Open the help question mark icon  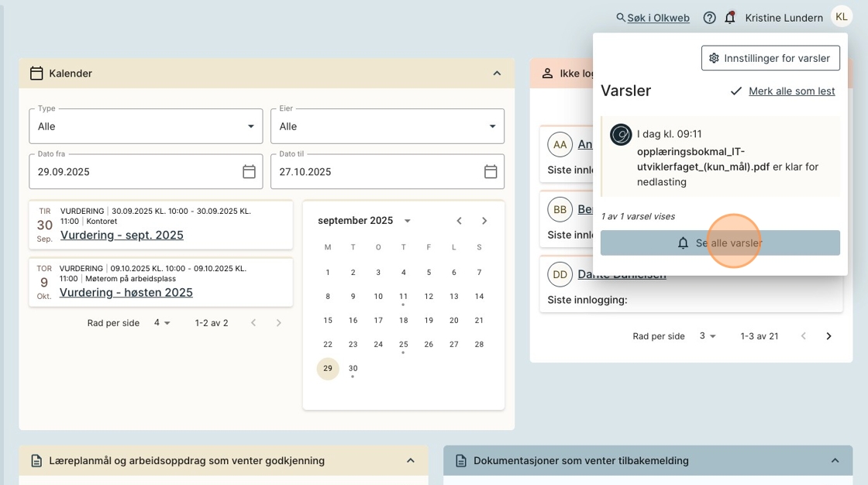[x=709, y=17]
